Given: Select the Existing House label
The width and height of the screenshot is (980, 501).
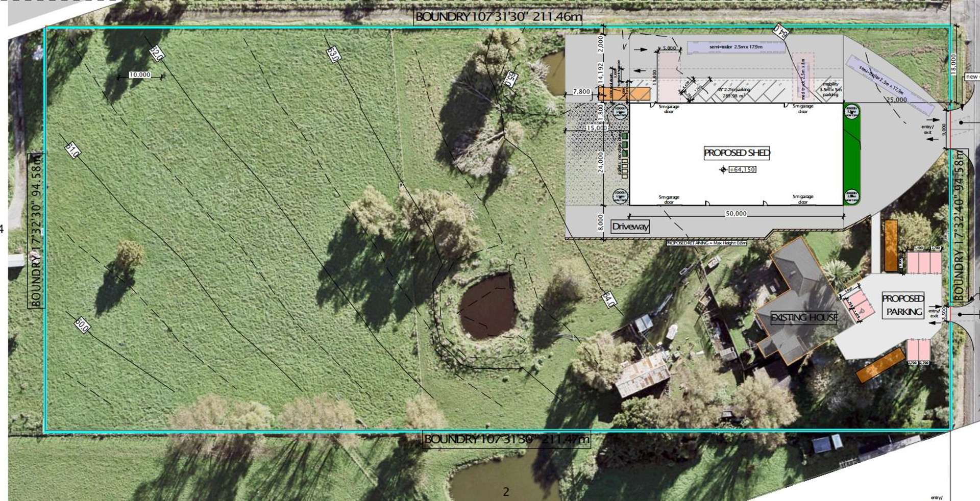Looking at the screenshot, I should [x=803, y=317].
